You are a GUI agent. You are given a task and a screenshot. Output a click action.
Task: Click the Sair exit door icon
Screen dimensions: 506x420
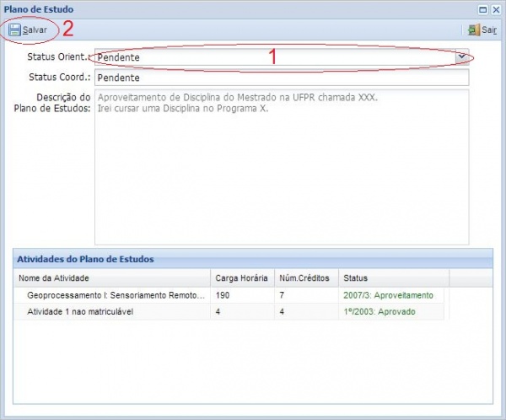[x=473, y=30]
